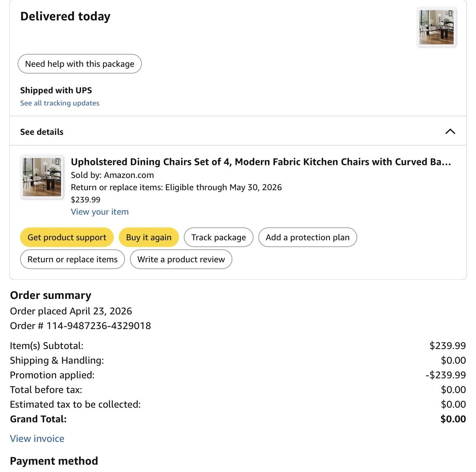Click the order number 114-9487236-4329018

tap(98, 326)
